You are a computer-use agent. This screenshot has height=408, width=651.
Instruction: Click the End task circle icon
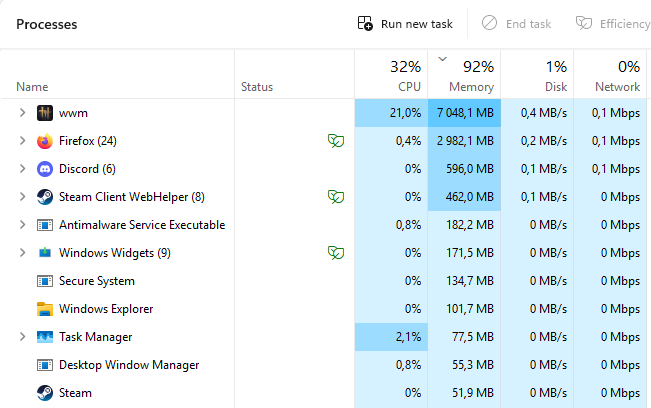[x=489, y=23]
